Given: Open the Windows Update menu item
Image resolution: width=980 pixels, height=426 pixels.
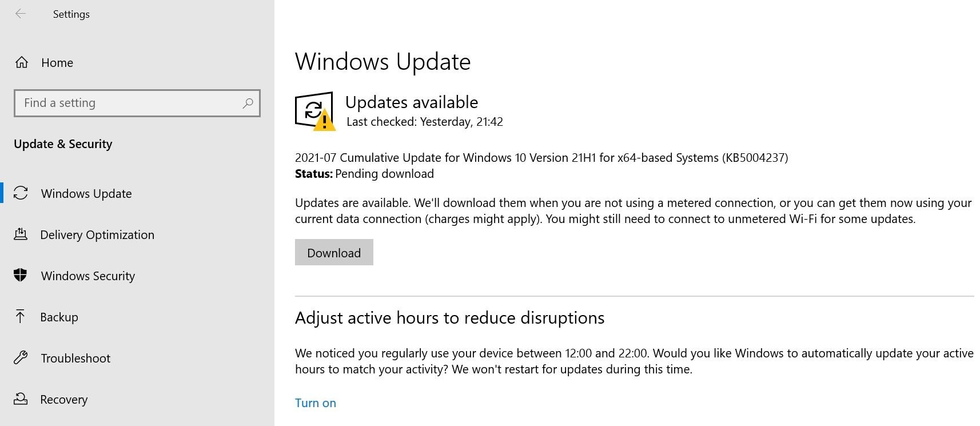Looking at the screenshot, I should click(x=86, y=193).
